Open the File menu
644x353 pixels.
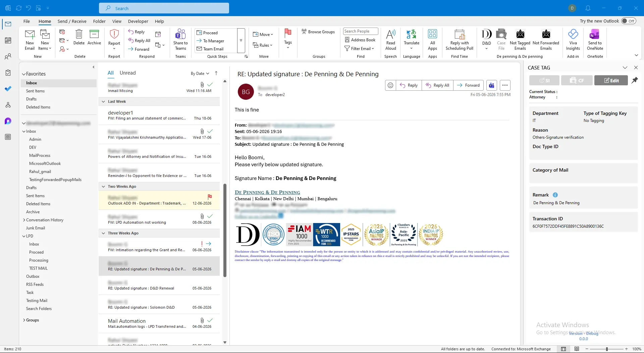[x=26, y=21]
